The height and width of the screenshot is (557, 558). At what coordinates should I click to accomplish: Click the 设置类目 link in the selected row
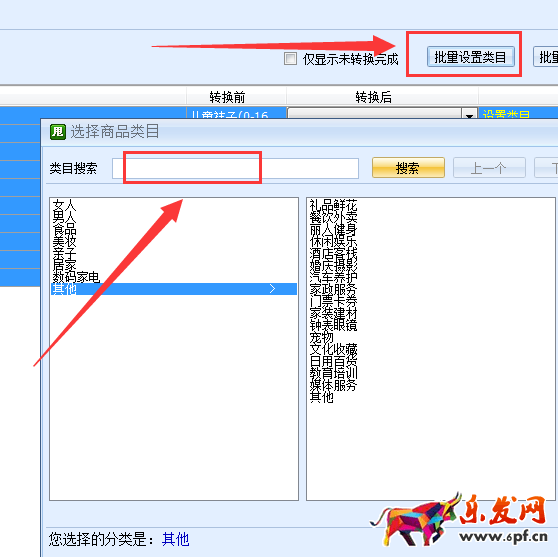tap(506, 115)
